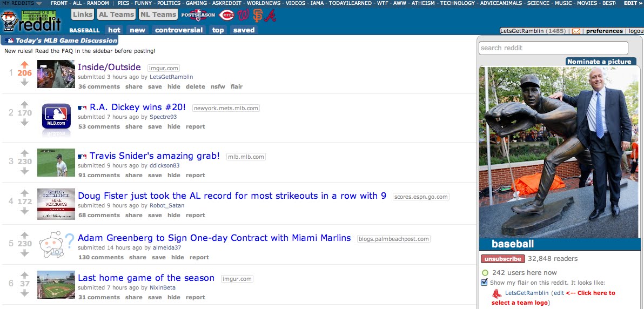Open the sidebar statue photo
The width and height of the screenshot is (644, 309).
(x=559, y=153)
